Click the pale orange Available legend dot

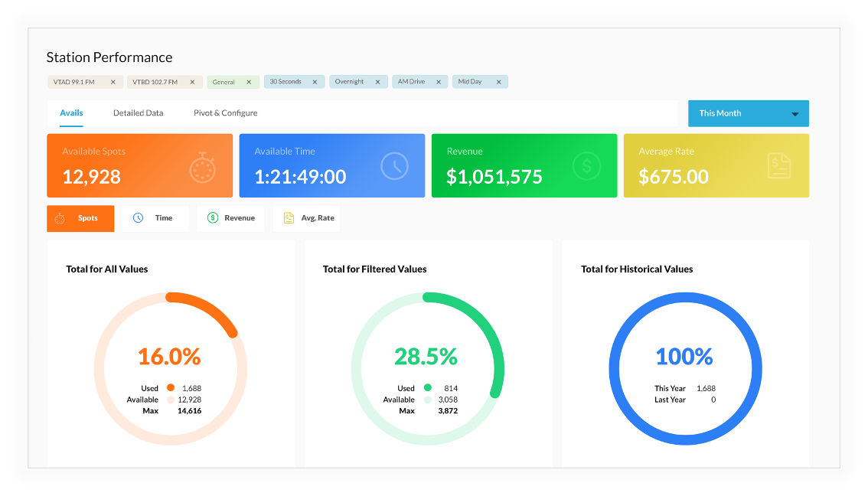(x=171, y=399)
